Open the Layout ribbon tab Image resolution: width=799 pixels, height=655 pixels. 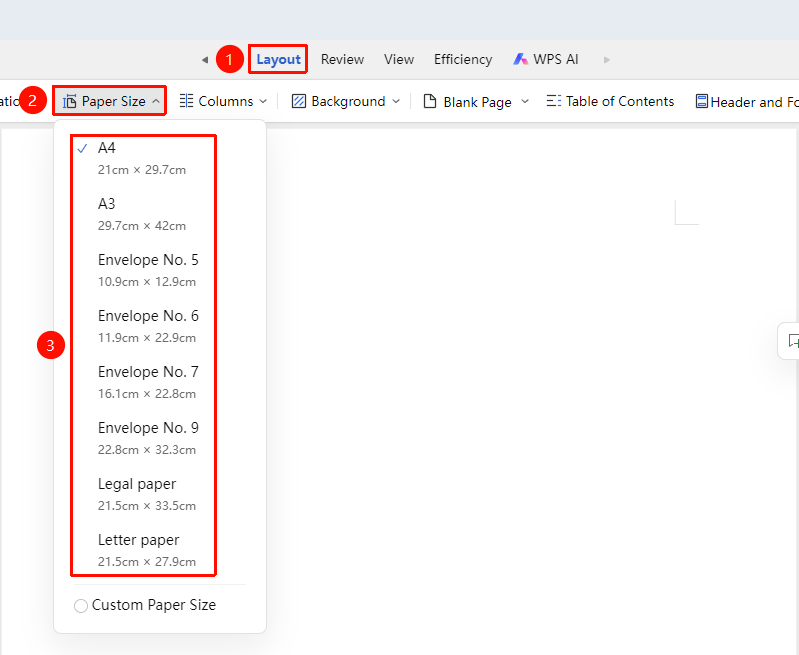point(278,59)
